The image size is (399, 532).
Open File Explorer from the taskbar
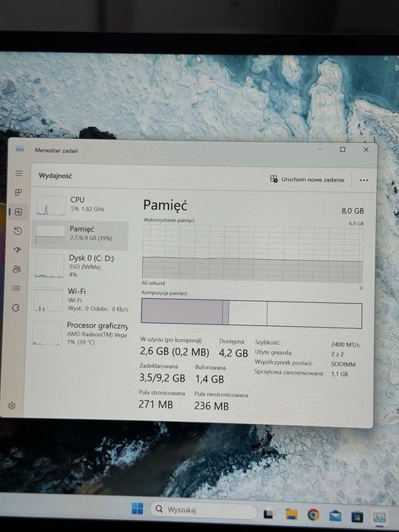291,514
